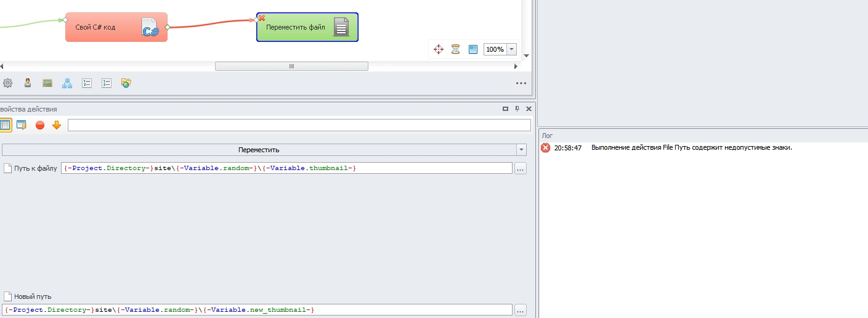Click the right arrow of horizontal scrollbar

point(516,66)
